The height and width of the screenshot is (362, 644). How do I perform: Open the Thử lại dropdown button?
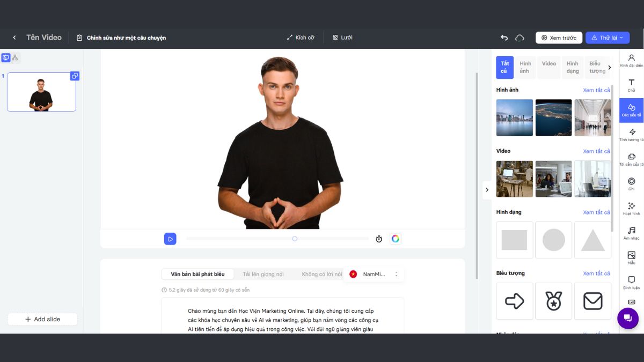pyautogui.click(x=607, y=38)
